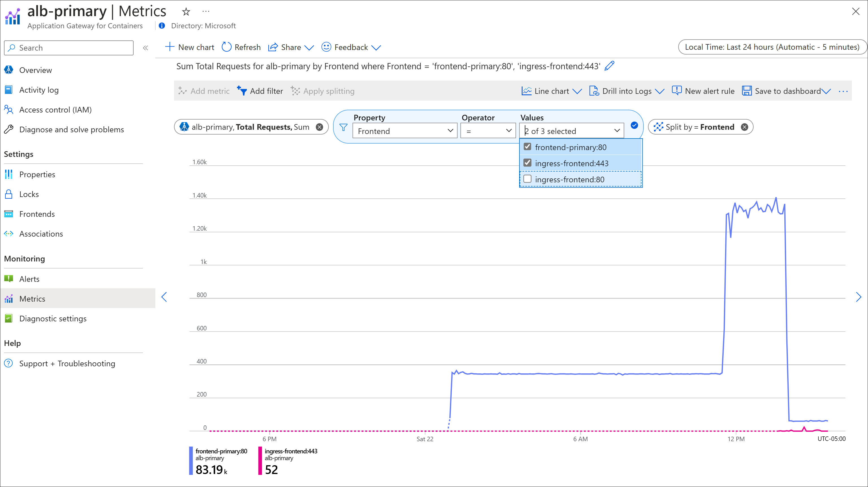
Task: Enable the ingress-frontend:80 checkbox
Action: pos(528,179)
